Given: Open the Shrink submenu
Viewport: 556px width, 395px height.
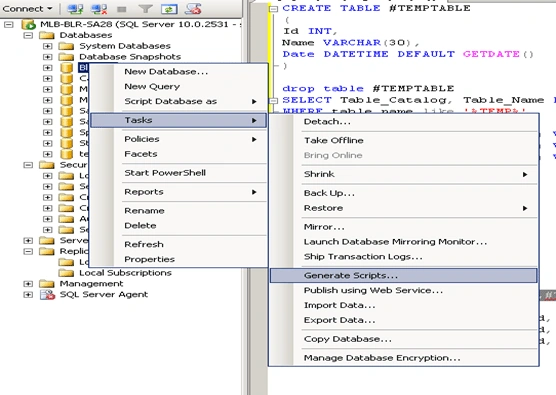Looking at the screenshot, I should tap(404, 174).
